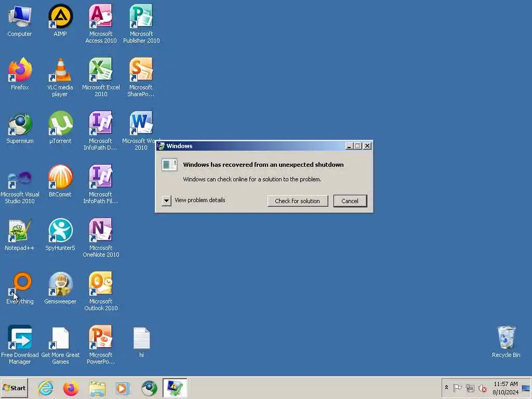Click the SpyHunter5 desktop shortcut

pos(60,235)
